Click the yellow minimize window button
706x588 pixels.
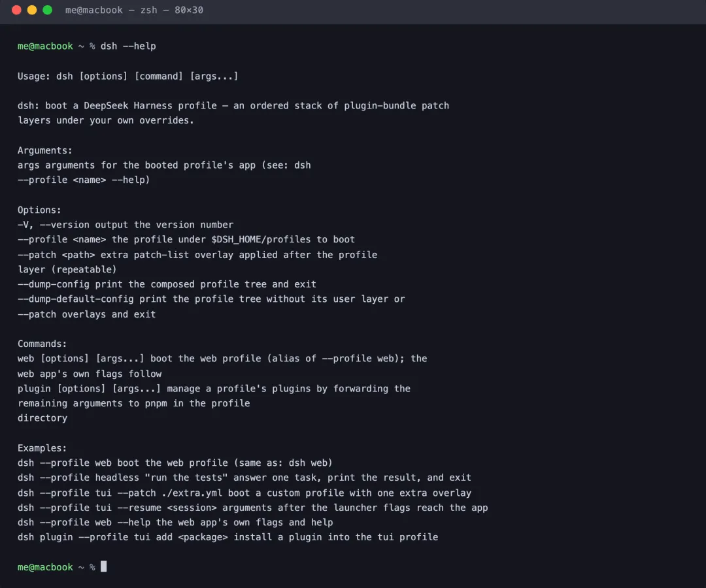(32, 10)
